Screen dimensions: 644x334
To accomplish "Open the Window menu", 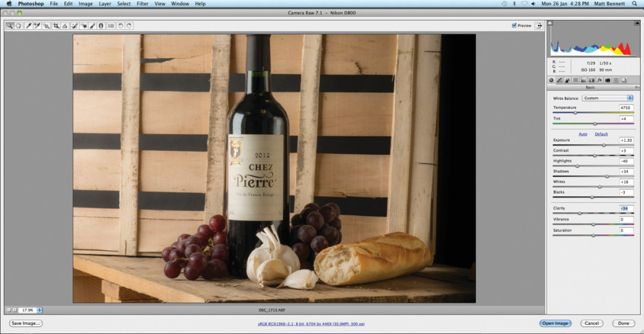I will 180,4.
